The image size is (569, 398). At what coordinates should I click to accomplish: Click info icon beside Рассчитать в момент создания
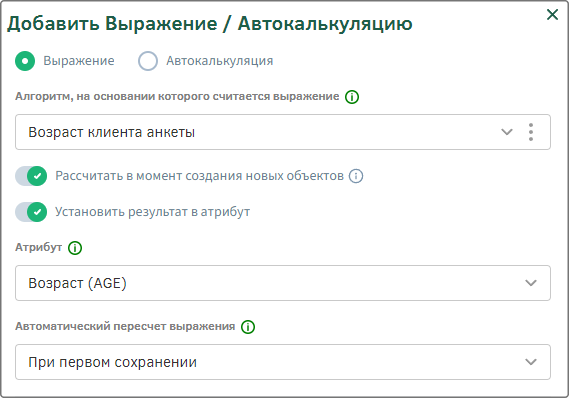[x=356, y=176]
